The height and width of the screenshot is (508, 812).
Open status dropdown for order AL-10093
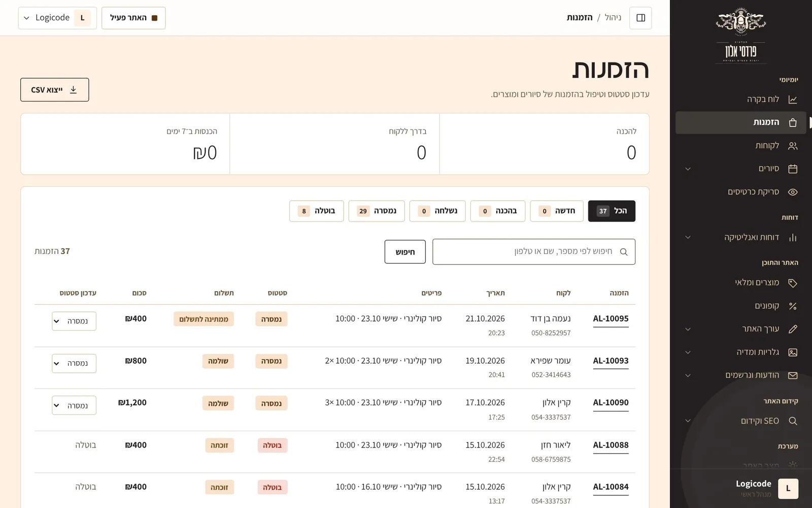click(74, 363)
